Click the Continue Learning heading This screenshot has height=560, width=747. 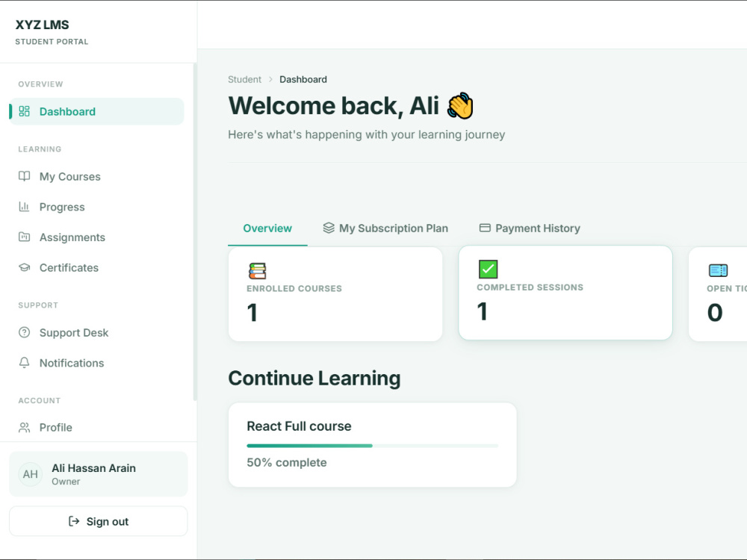tap(314, 378)
